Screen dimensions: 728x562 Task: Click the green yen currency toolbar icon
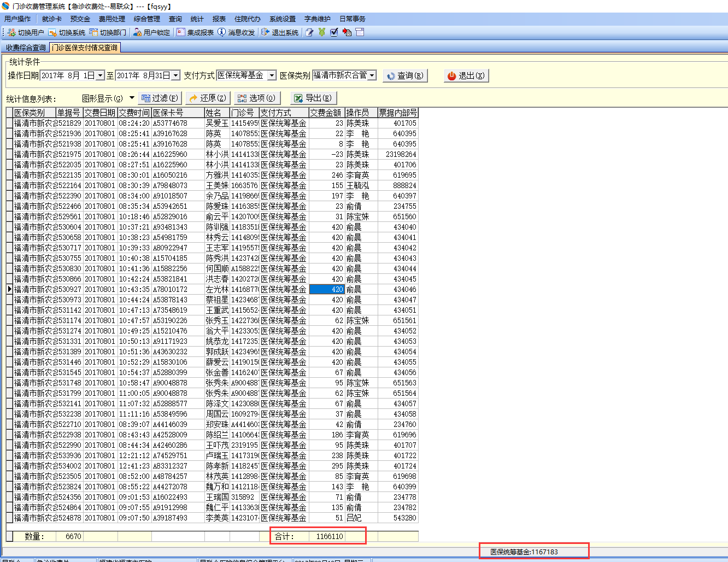[x=322, y=32]
